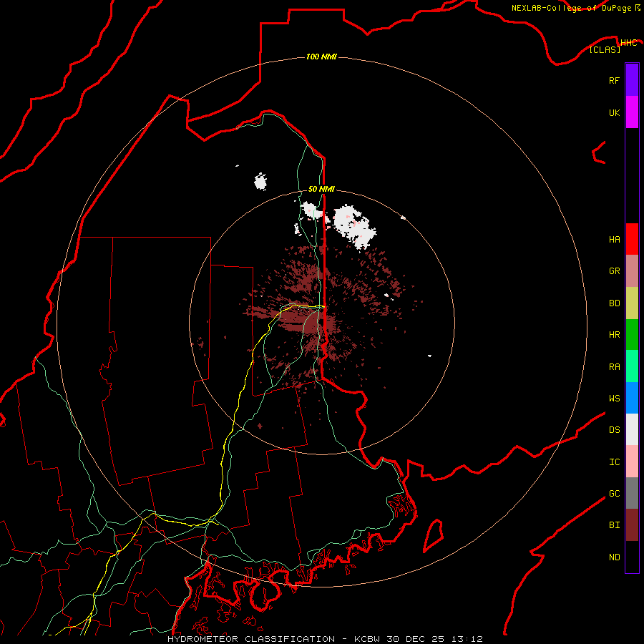This screenshot has height=644, width=644.
Task: Click the ND legend label
Action: click(x=614, y=557)
